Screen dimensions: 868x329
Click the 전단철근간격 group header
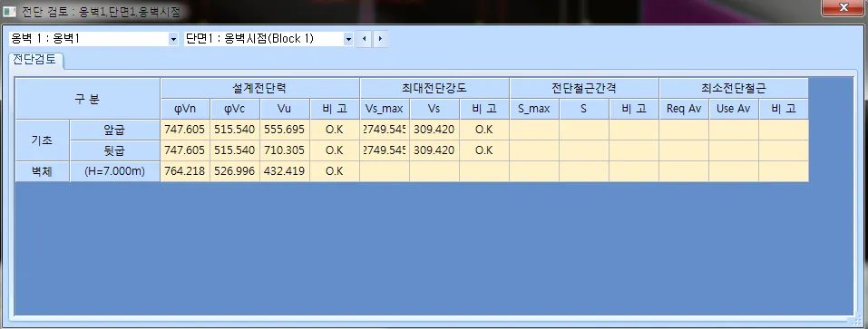(583, 88)
